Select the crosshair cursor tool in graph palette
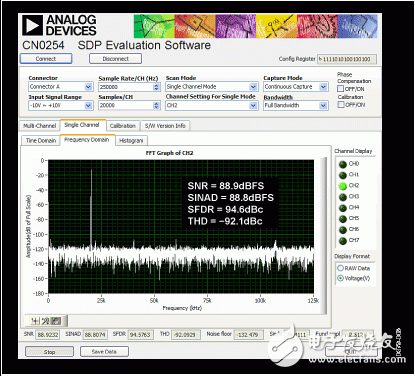Screen dimensions: 415x376 click(35, 321)
